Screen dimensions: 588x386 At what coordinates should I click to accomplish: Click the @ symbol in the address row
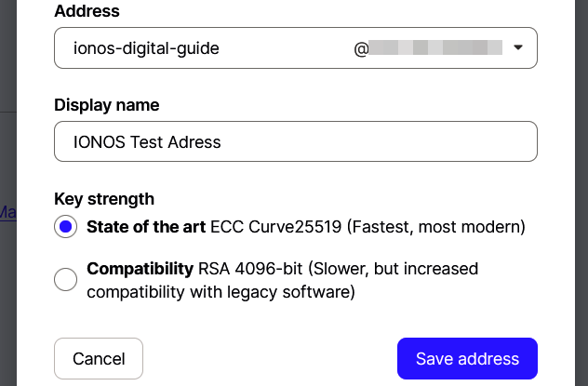(x=362, y=47)
